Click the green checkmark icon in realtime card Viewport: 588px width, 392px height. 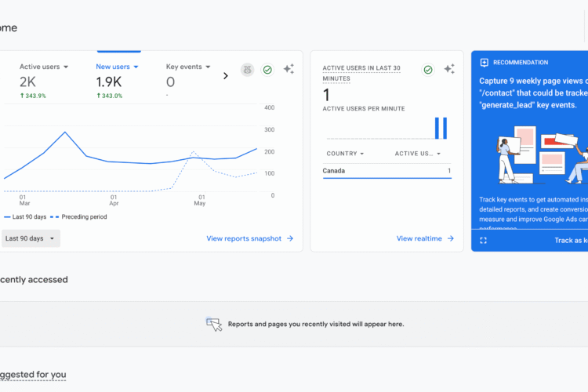coord(428,70)
